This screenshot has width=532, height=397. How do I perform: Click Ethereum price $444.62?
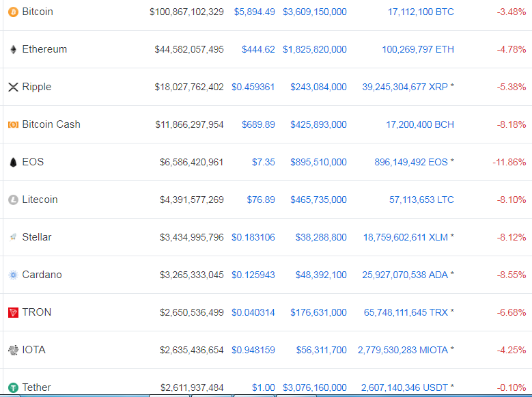[x=258, y=50]
